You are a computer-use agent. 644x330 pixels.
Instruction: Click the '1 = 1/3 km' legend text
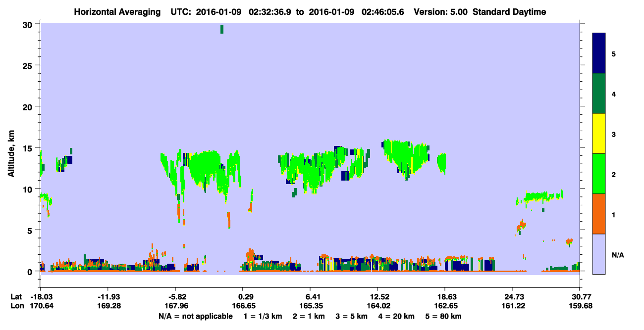pyautogui.click(x=262, y=316)
